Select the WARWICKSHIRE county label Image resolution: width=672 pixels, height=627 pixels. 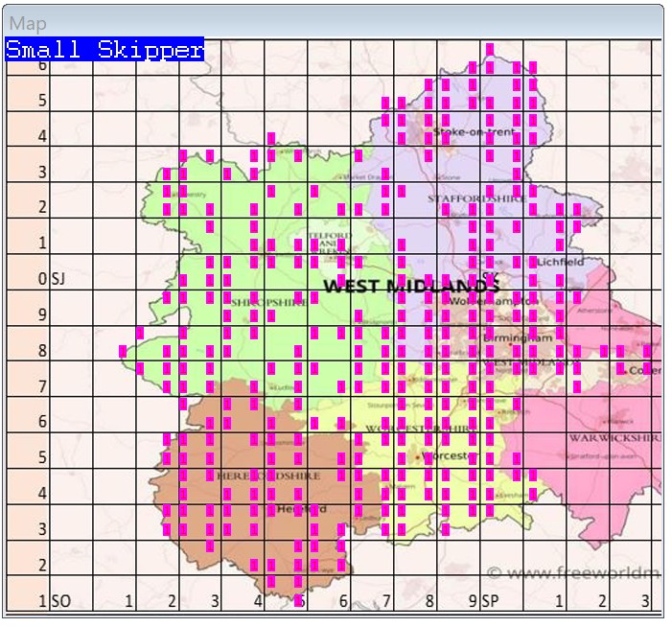[x=615, y=437]
